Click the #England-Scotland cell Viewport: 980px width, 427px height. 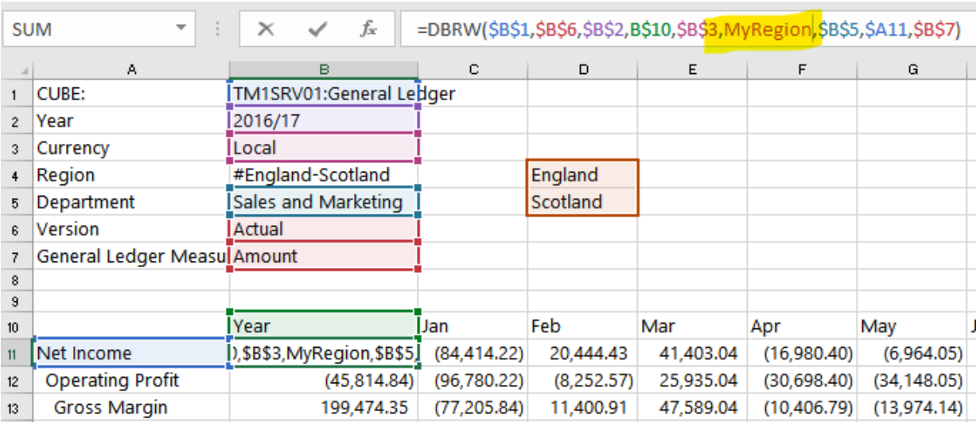pyautogui.click(x=324, y=175)
